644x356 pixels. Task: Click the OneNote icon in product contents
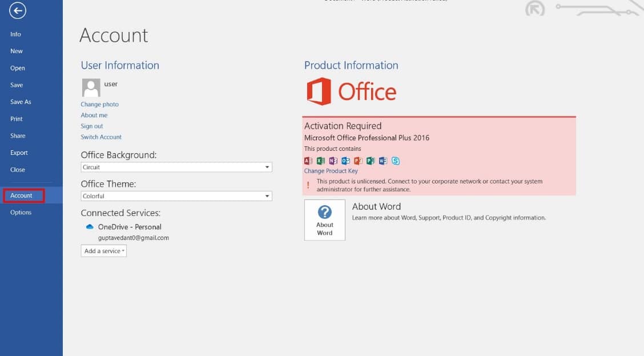point(333,161)
